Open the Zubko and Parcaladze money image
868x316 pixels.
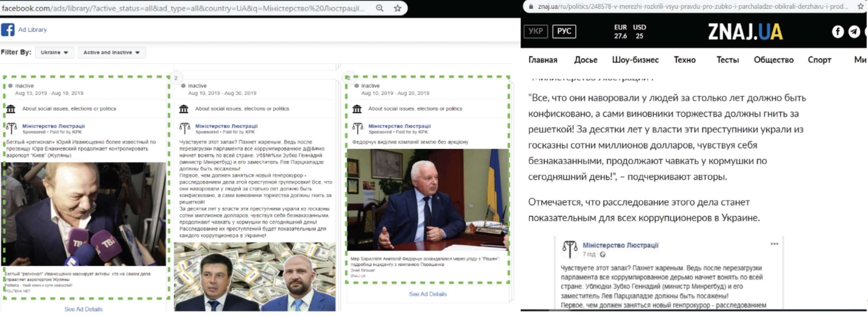pyautogui.click(x=255, y=276)
